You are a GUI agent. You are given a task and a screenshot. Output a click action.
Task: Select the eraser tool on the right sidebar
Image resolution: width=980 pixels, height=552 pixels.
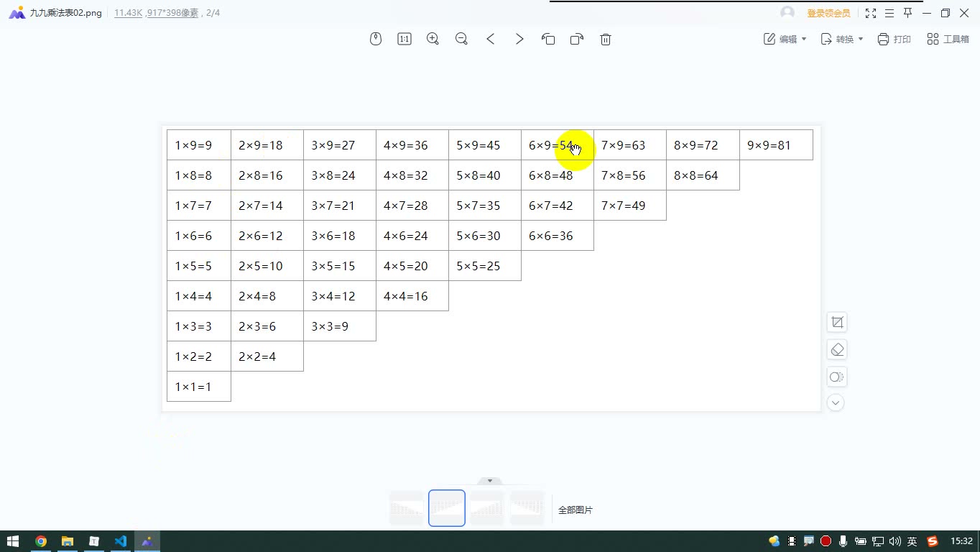(837, 349)
